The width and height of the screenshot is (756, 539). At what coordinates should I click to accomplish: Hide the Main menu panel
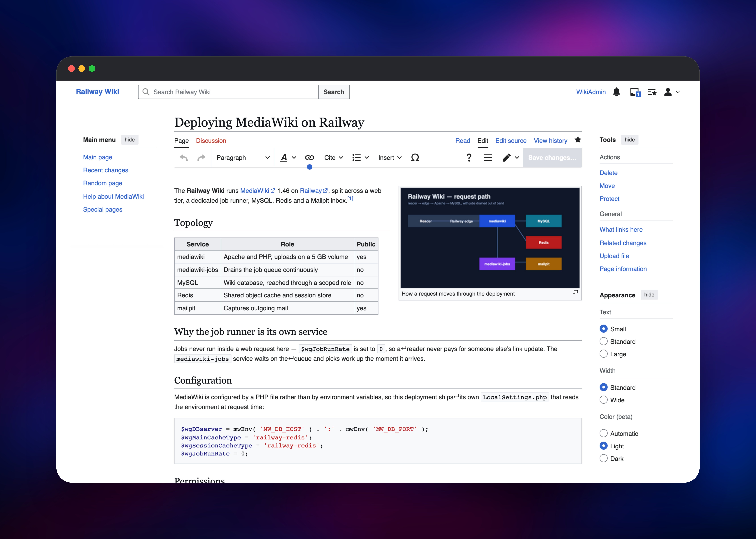click(x=129, y=140)
